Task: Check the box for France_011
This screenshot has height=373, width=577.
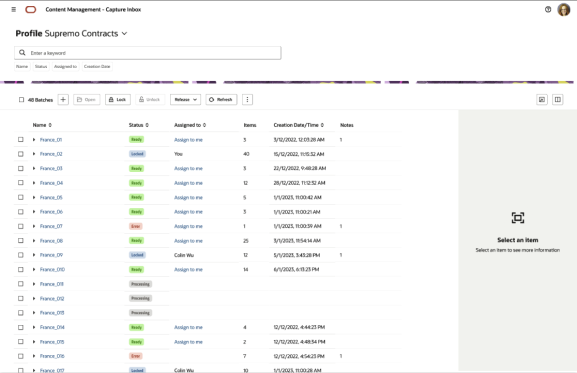Action: 21,284
